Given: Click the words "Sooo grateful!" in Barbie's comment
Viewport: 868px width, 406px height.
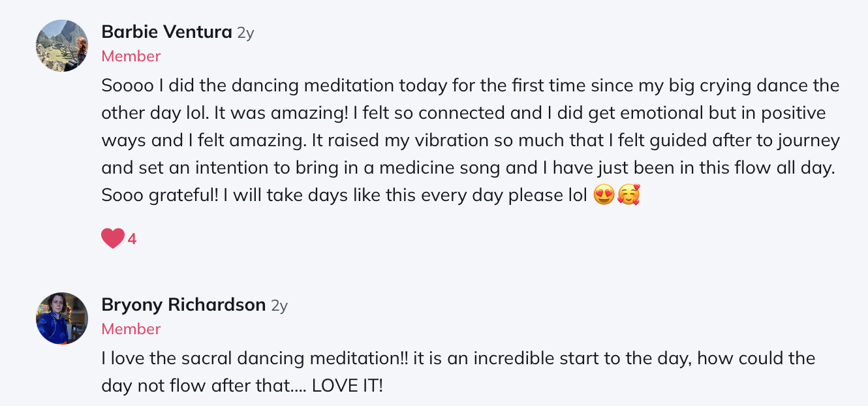Looking at the screenshot, I should pos(159,196).
